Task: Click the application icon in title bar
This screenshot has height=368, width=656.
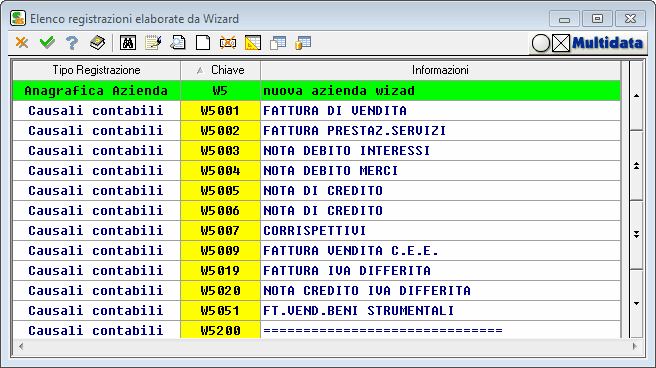Action: (x=18, y=19)
